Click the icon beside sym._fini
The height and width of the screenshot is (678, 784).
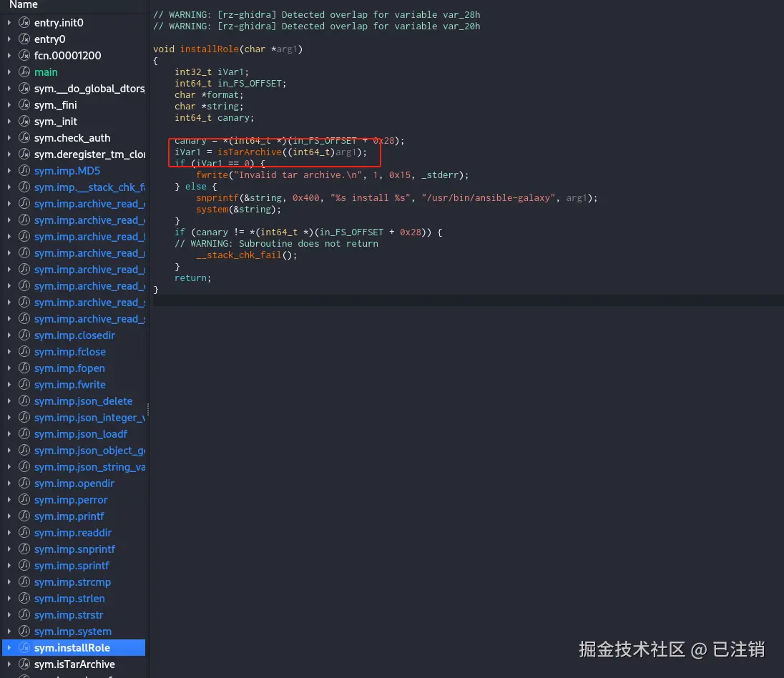pyautogui.click(x=24, y=105)
